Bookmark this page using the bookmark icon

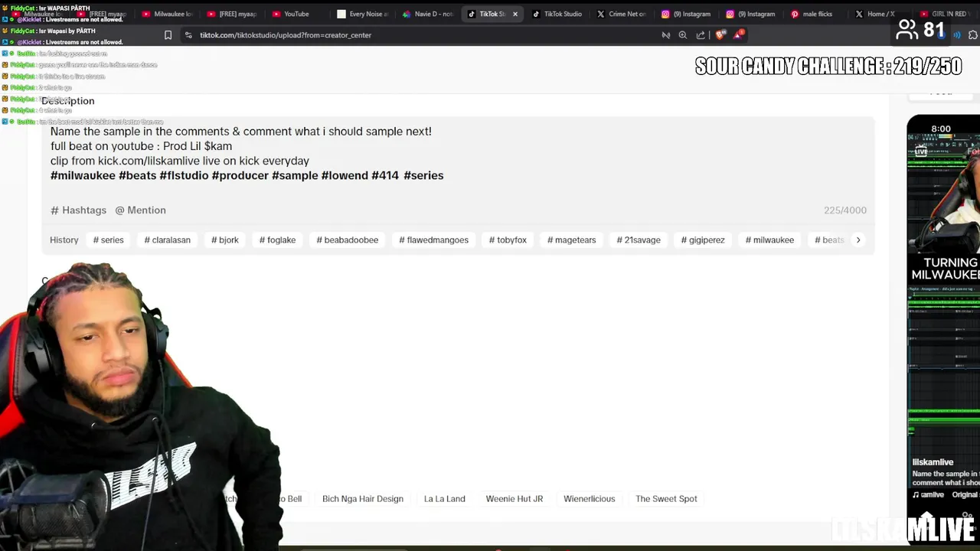[168, 35]
